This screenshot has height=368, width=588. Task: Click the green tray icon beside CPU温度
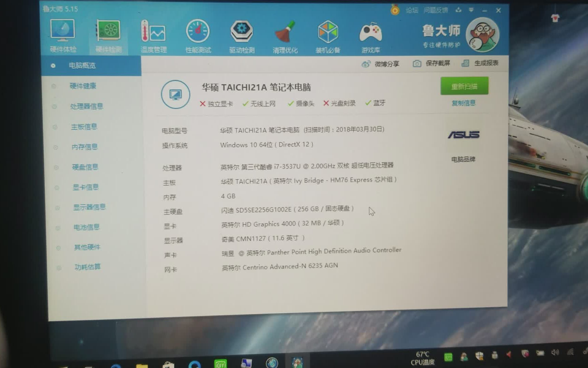tap(448, 357)
